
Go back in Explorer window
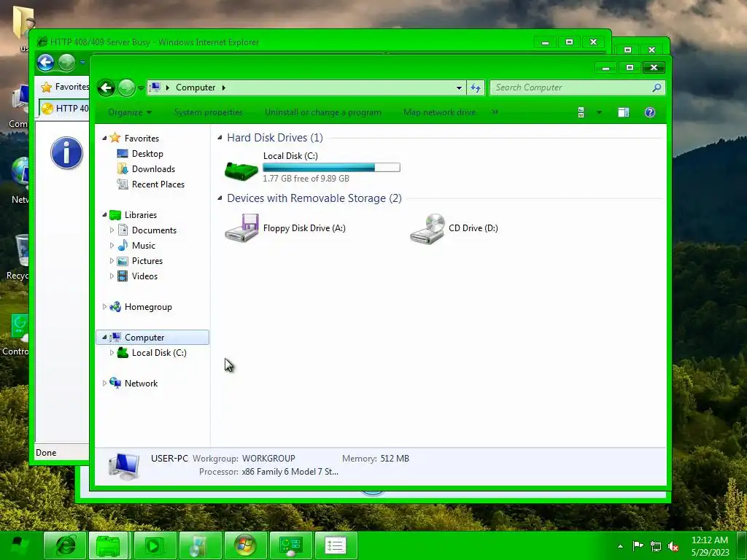(x=107, y=87)
